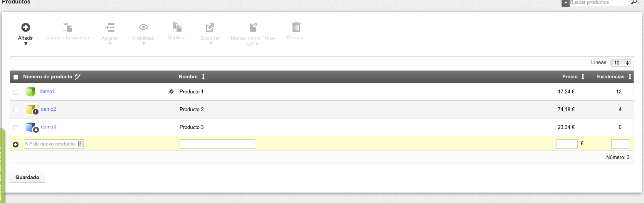Open the Líneas rows-per-page dropdown

[x=620, y=63]
